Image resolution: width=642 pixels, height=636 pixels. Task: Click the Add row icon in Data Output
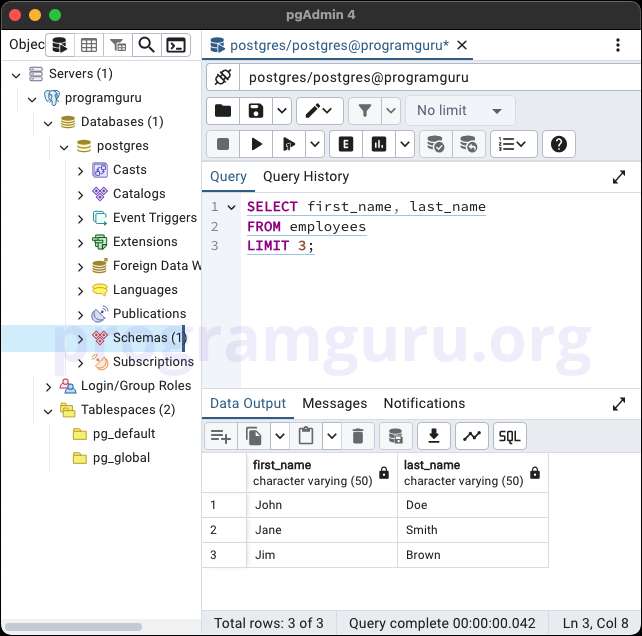pyautogui.click(x=221, y=436)
